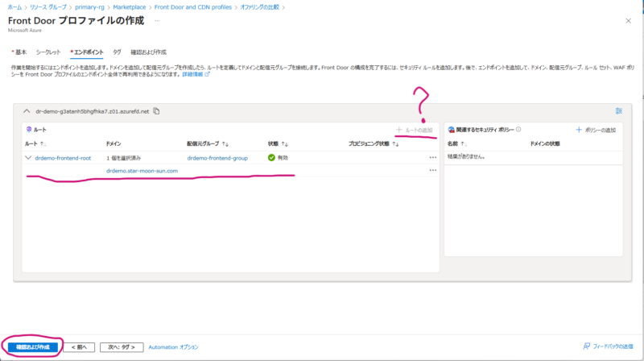
Task: Switch to the 基本 tab
Action: pos(19,52)
